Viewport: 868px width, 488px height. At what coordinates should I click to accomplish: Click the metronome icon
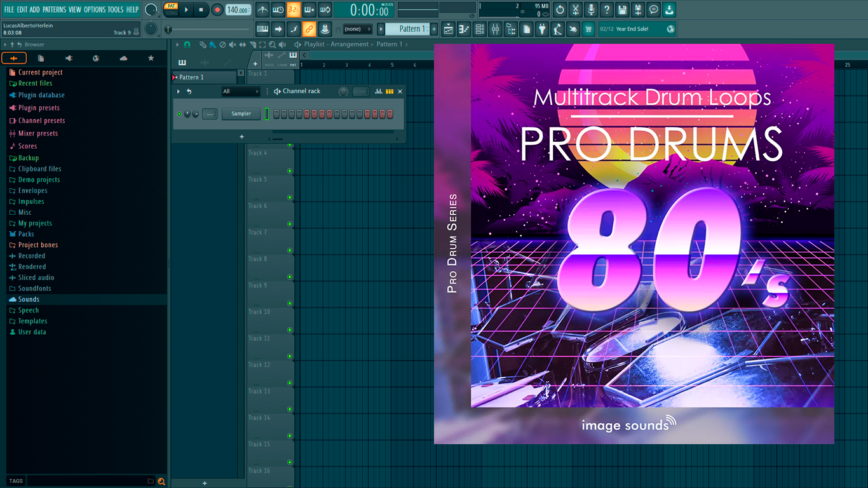pos(262,10)
